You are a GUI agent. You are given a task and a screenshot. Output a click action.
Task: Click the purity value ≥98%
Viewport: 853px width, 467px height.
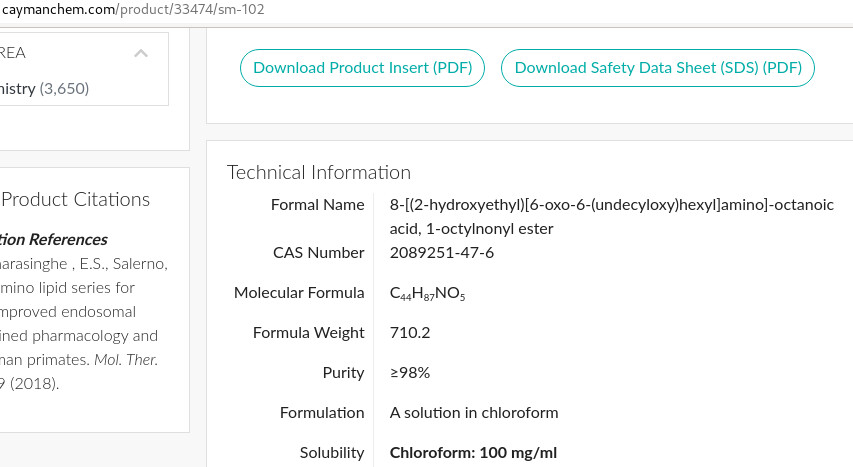tap(410, 372)
